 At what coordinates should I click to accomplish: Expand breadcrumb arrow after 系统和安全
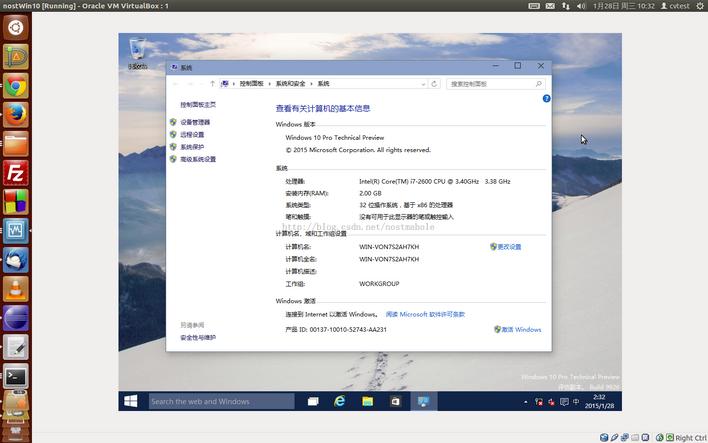[x=311, y=84]
